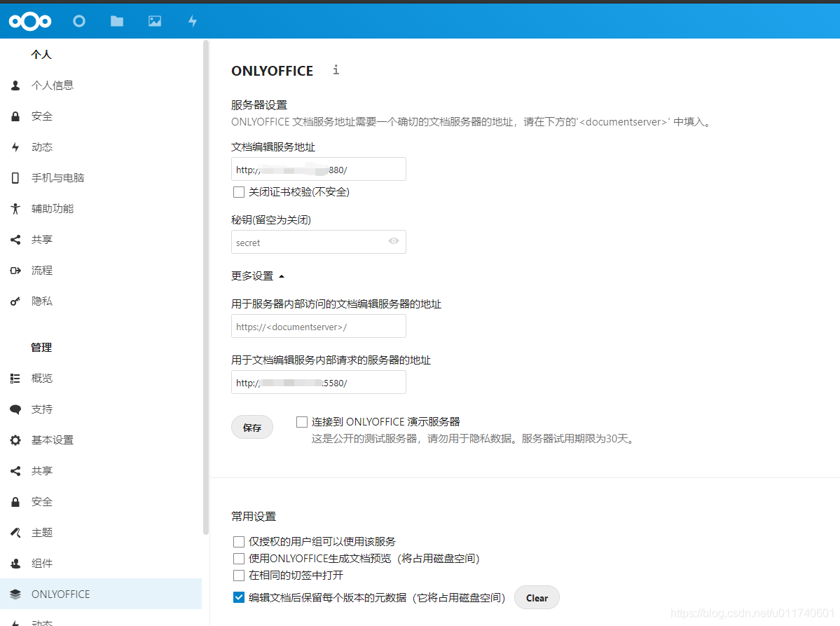The height and width of the screenshot is (626, 840).
Task: Click the secret key input field
Action: click(319, 242)
